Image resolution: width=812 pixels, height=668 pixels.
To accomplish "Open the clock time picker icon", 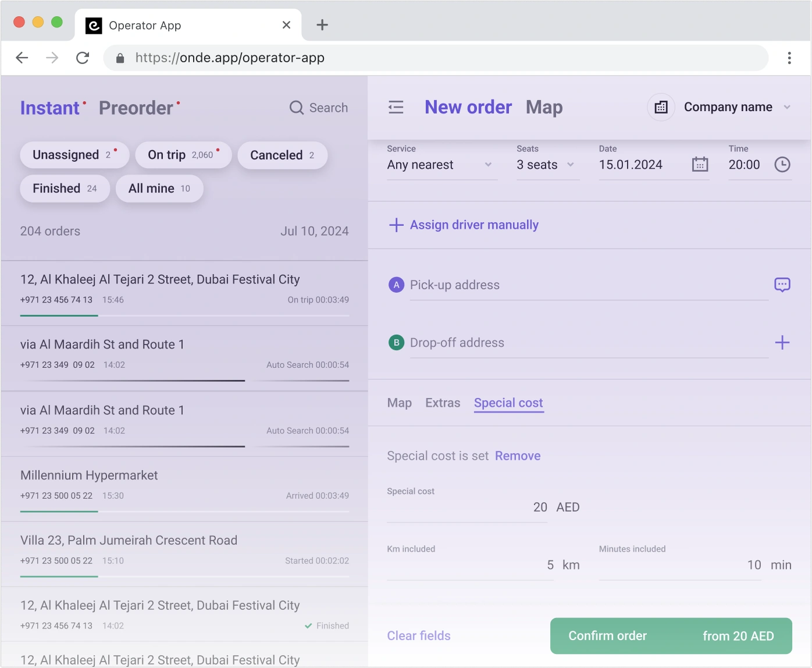I will (x=782, y=165).
